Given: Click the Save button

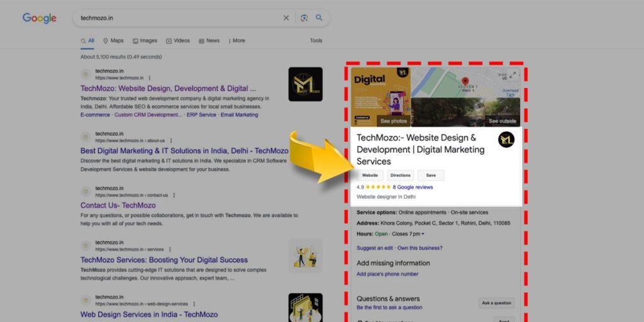Looking at the screenshot, I should click(x=431, y=175).
